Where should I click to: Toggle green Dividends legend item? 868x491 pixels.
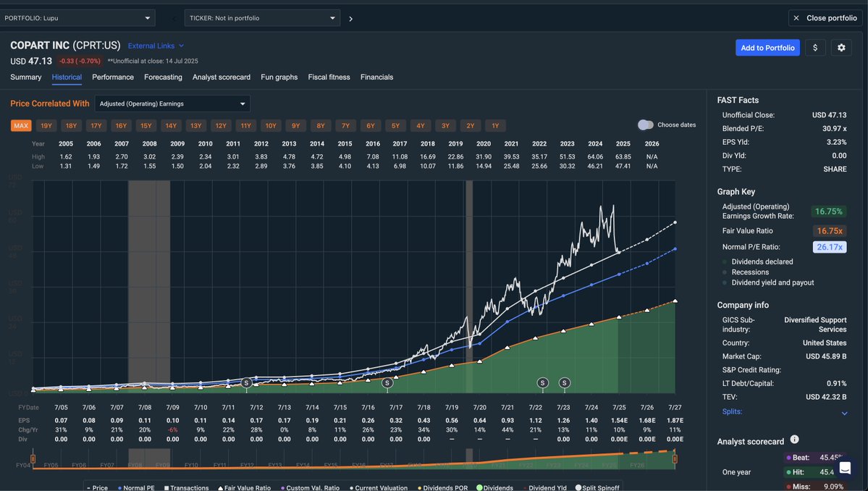[x=495, y=487]
